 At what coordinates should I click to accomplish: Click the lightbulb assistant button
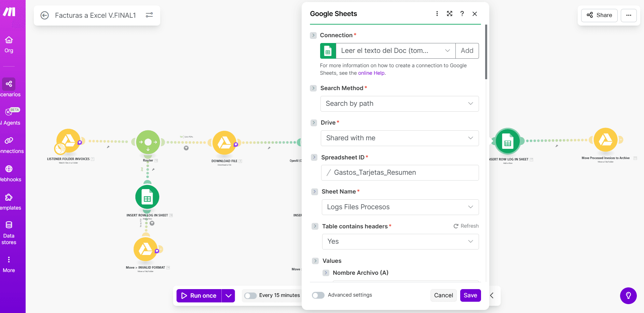[x=628, y=296]
